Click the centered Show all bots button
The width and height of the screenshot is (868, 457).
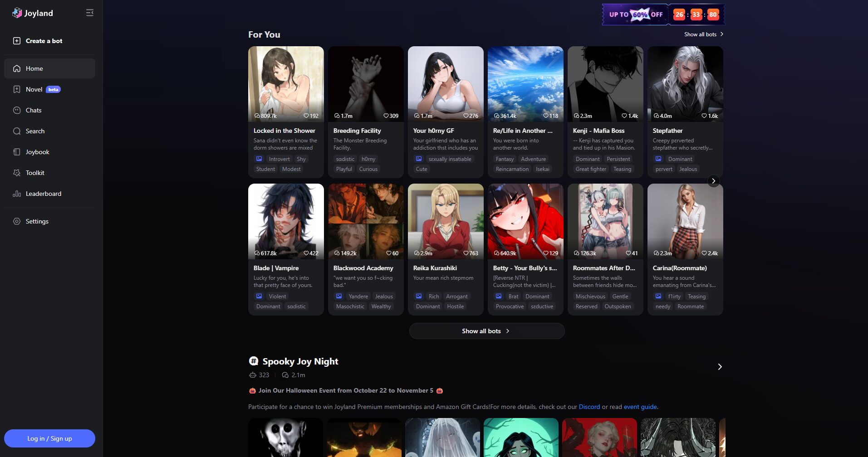pos(486,331)
